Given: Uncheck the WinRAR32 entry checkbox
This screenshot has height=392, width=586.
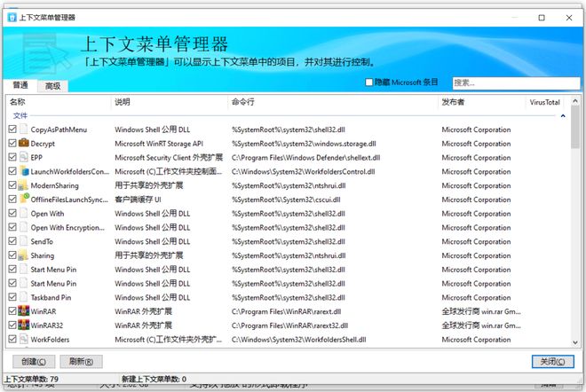Looking at the screenshot, I should pyautogui.click(x=12, y=325).
